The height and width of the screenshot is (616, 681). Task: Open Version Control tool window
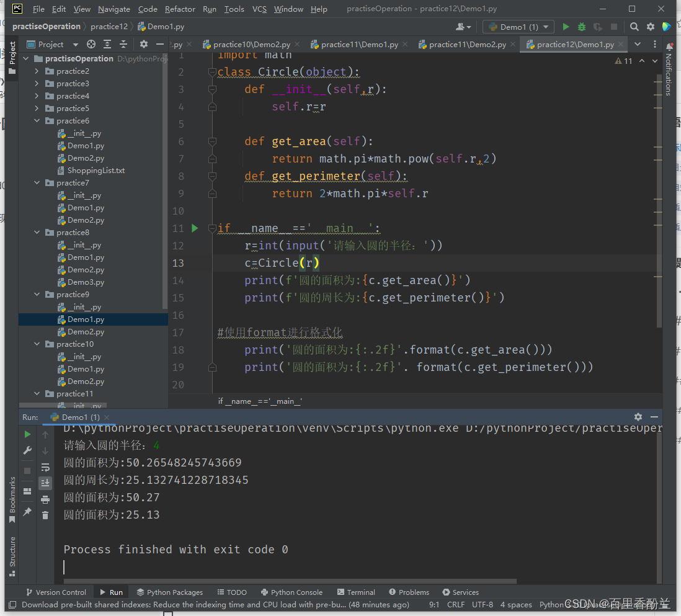56,592
